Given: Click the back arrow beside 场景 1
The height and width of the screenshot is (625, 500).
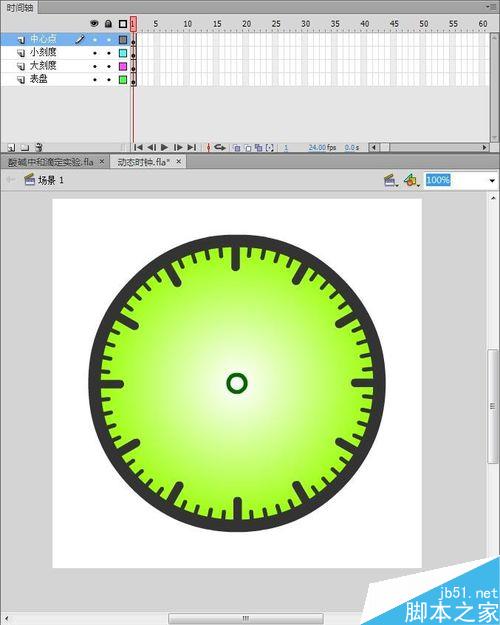Looking at the screenshot, I should 10,180.
